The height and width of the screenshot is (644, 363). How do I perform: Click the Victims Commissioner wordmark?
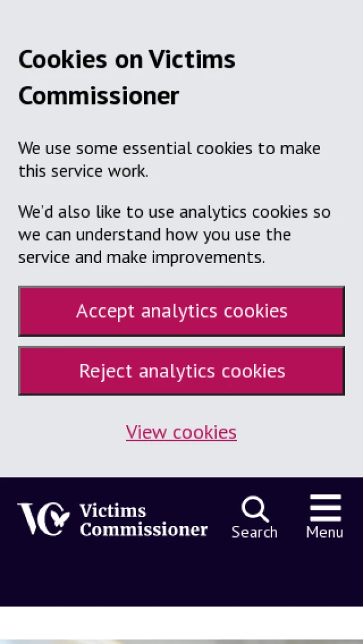(x=143, y=520)
